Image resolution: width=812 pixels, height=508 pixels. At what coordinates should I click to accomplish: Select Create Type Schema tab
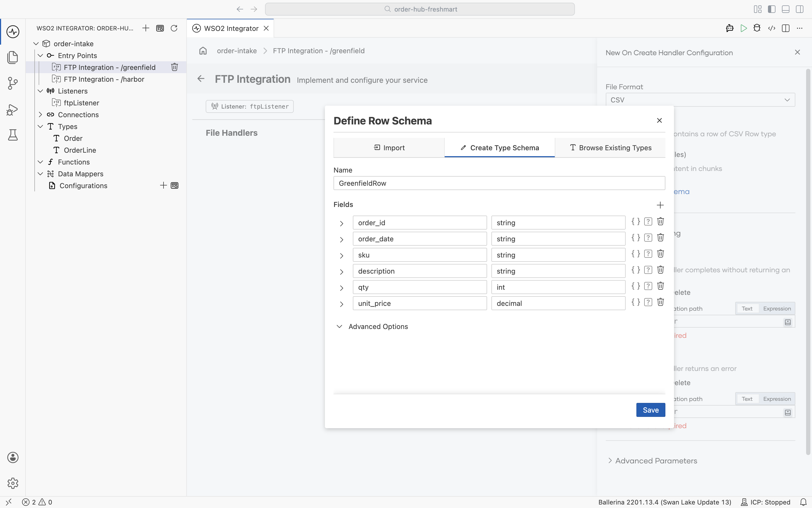pos(500,148)
